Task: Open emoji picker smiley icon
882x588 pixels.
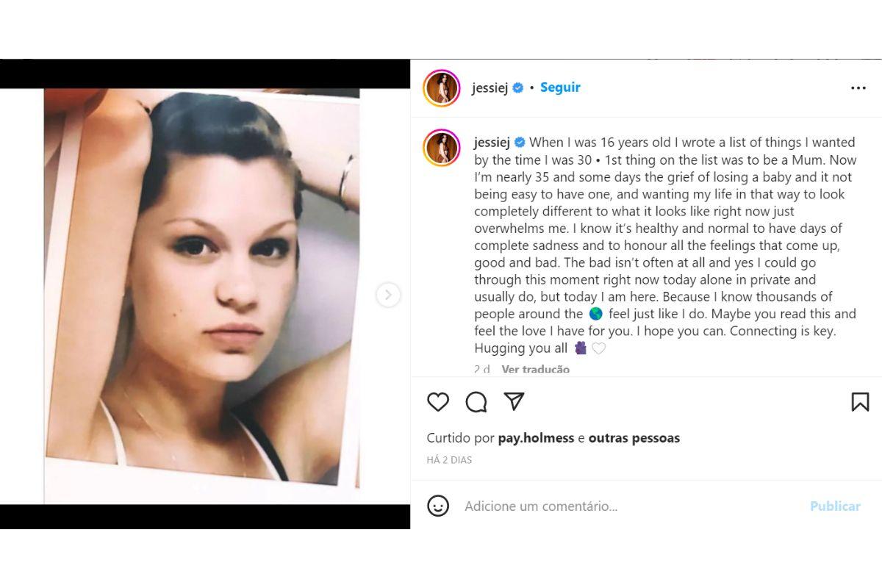Action: (x=438, y=506)
